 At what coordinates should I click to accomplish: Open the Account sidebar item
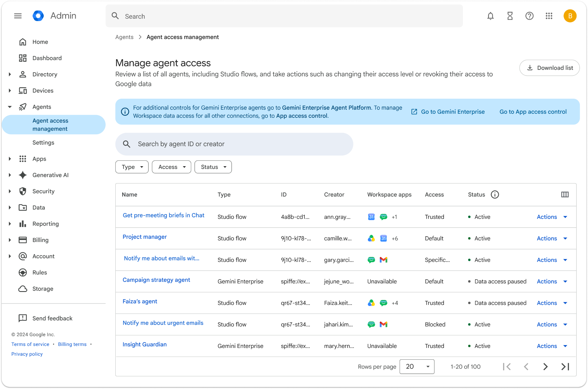(x=43, y=256)
